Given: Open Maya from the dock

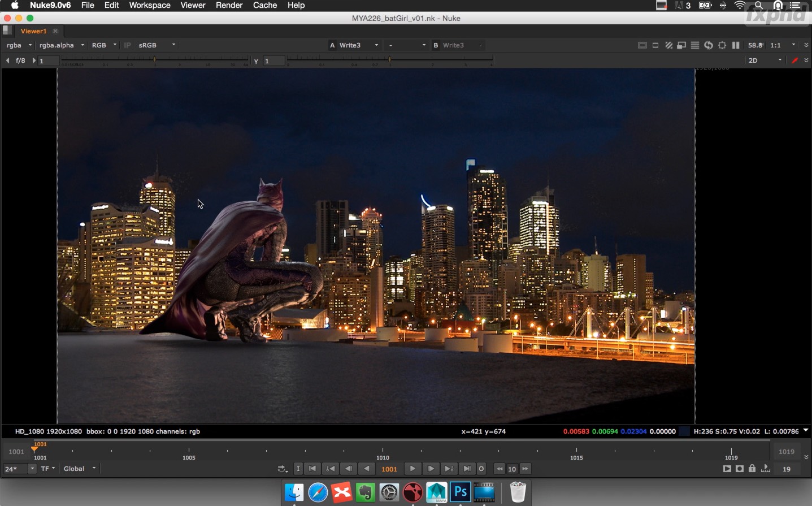Looking at the screenshot, I should click(436, 492).
